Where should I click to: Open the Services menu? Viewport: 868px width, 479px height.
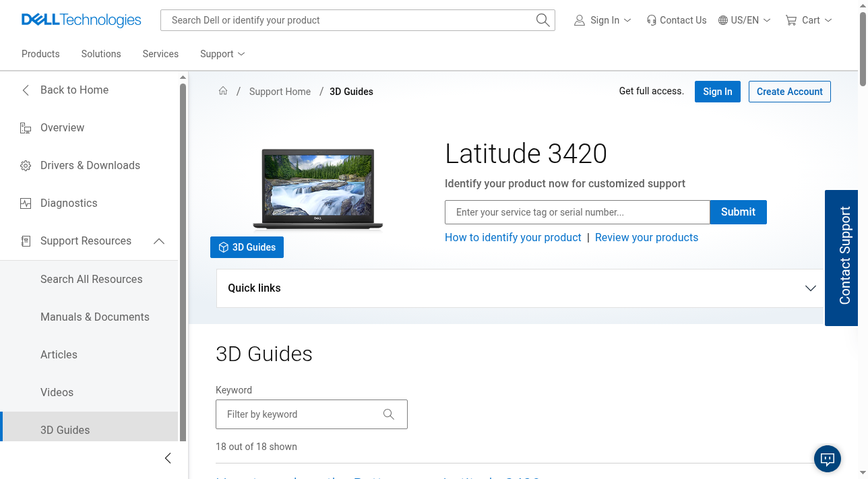tap(160, 54)
